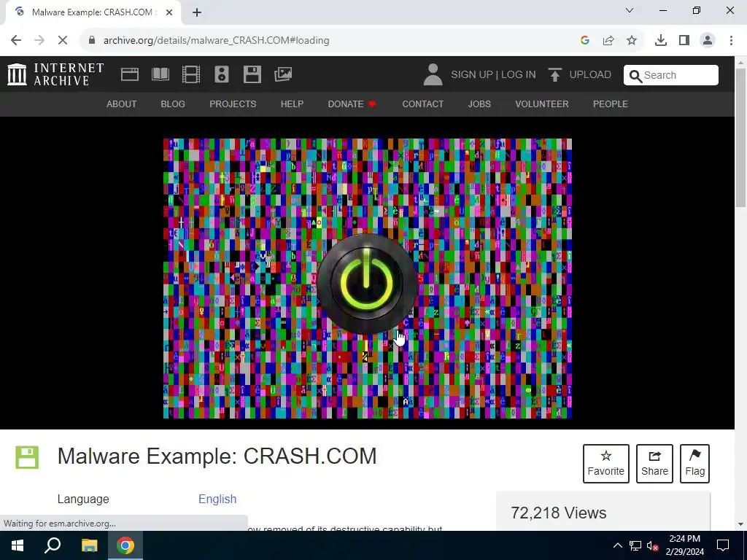Click the green software floppy icon by the title
This screenshot has width=747, height=560.
(x=27, y=457)
